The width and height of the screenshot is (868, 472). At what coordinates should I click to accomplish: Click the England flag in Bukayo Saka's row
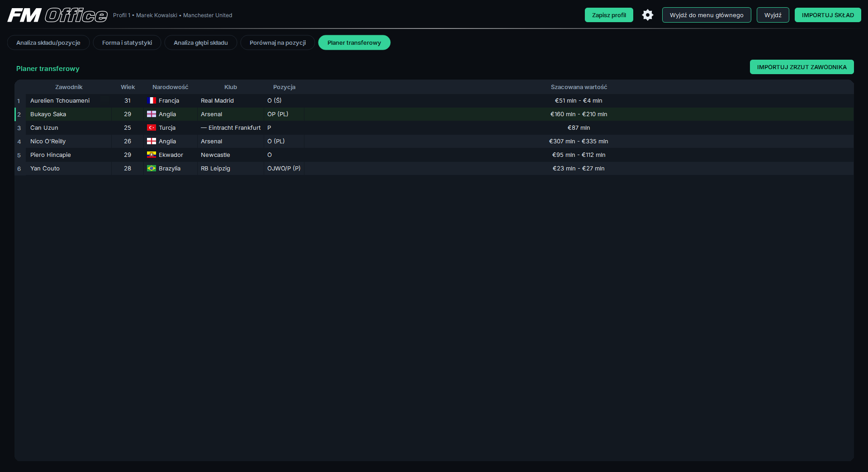(x=152, y=114)
